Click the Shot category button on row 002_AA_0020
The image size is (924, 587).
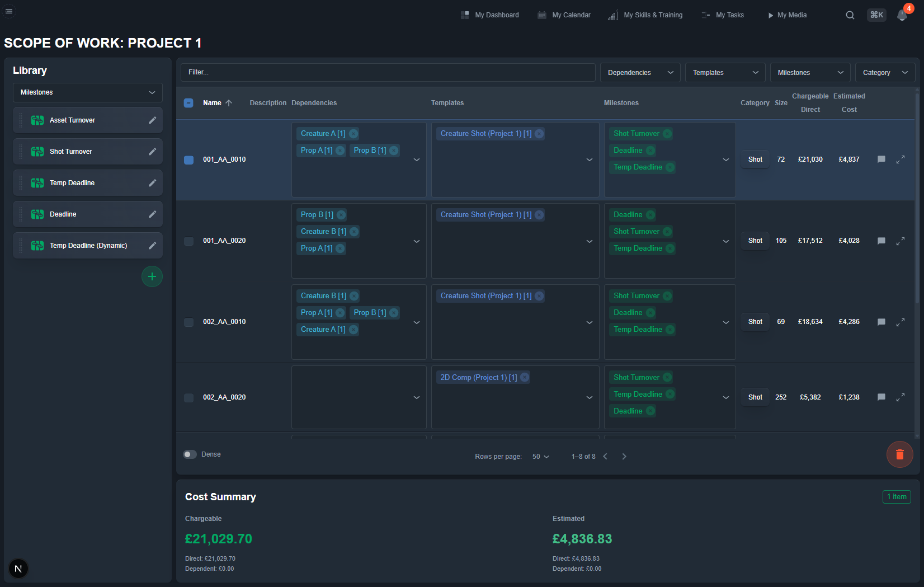(x=755, y=397)
